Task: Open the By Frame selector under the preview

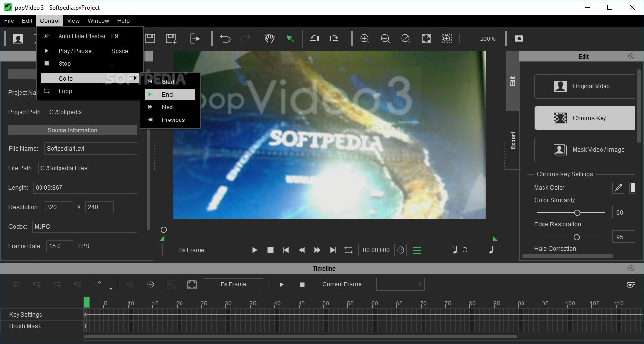Action: tap(192, 250)
